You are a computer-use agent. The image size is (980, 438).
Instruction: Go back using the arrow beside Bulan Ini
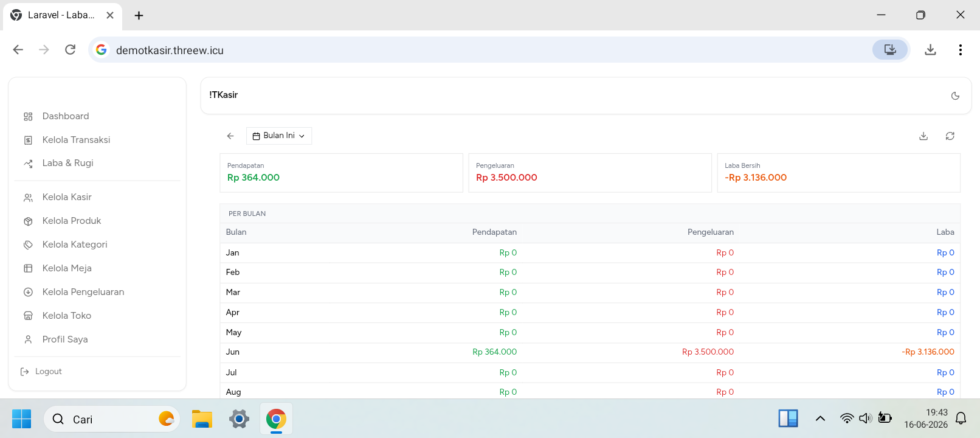(230, 136)
